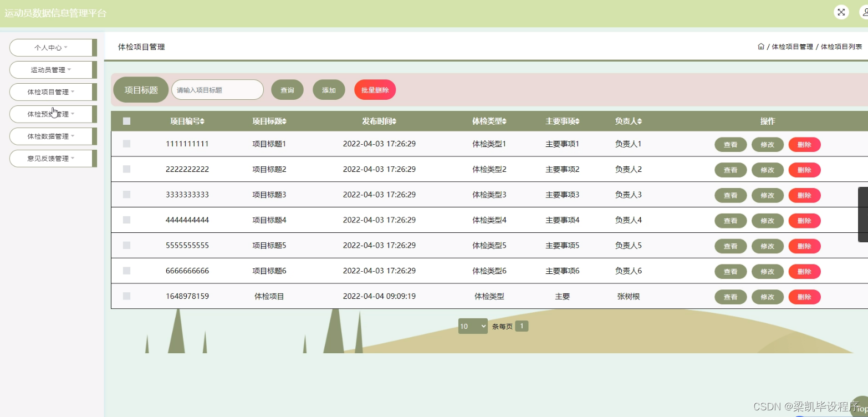Toggle the select-all checkbox in table header
This screenshot has width=868, height=417.
(x=126, y=121)
